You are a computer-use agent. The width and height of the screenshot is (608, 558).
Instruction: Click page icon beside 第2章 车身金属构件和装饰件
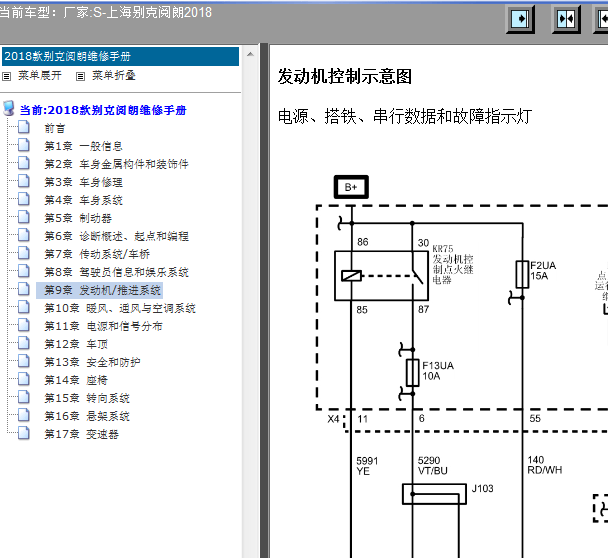(24, 163)
